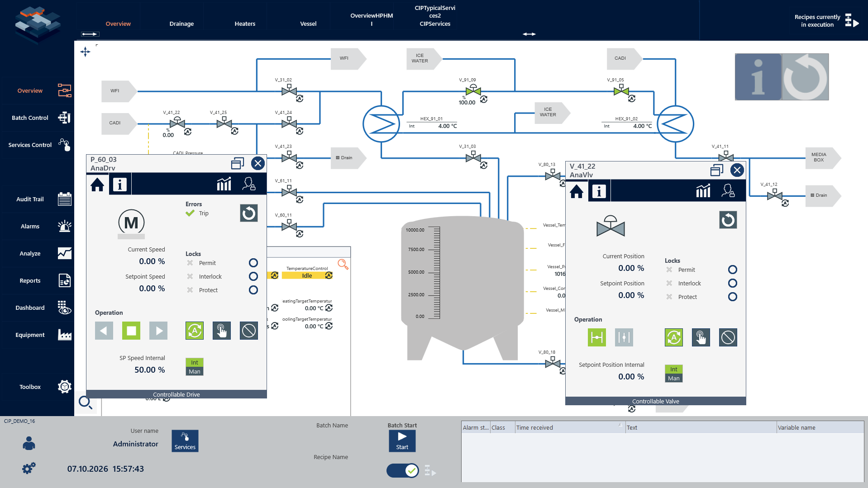The width and height of the screenshot is (868, 488).
Task: Select Man setpoint source in P_60_03
Action: (x=195, y=371)
